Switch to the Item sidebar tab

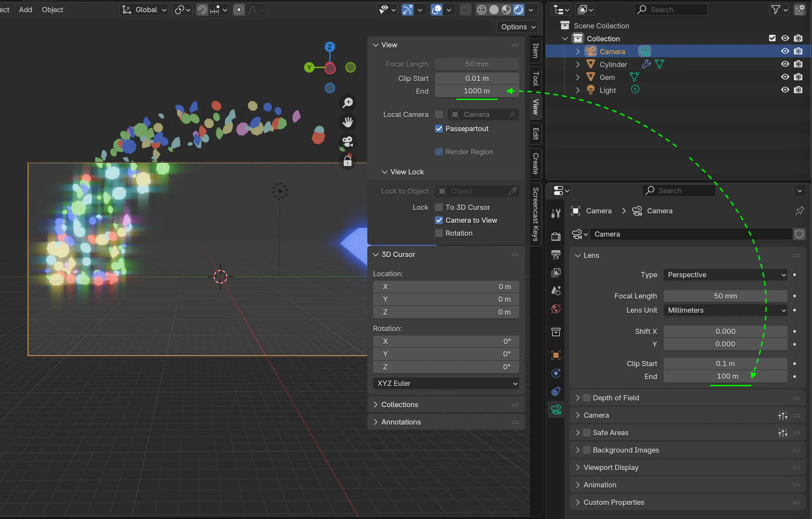tap(536, 51)
